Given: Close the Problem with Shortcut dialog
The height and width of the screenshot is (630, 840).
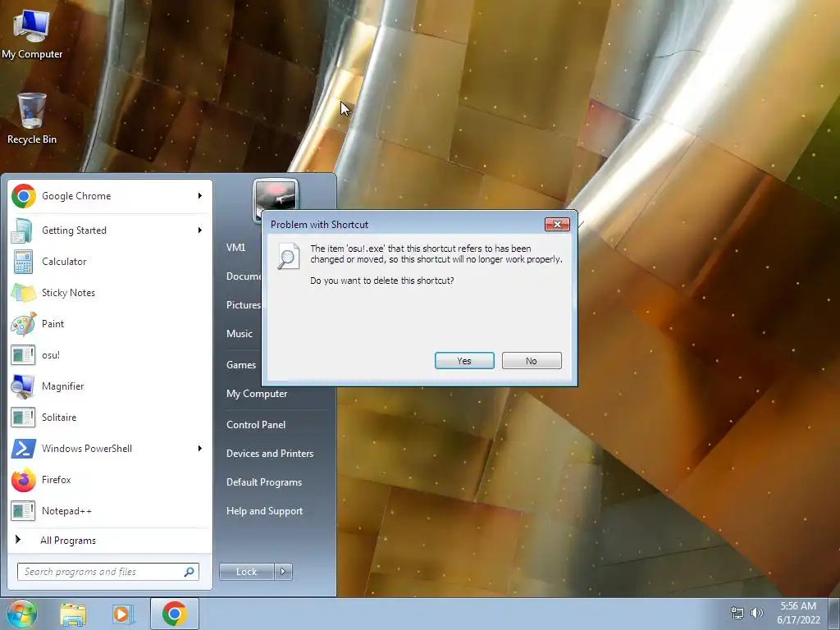Looking at the screenshot, I should point(557,224).
